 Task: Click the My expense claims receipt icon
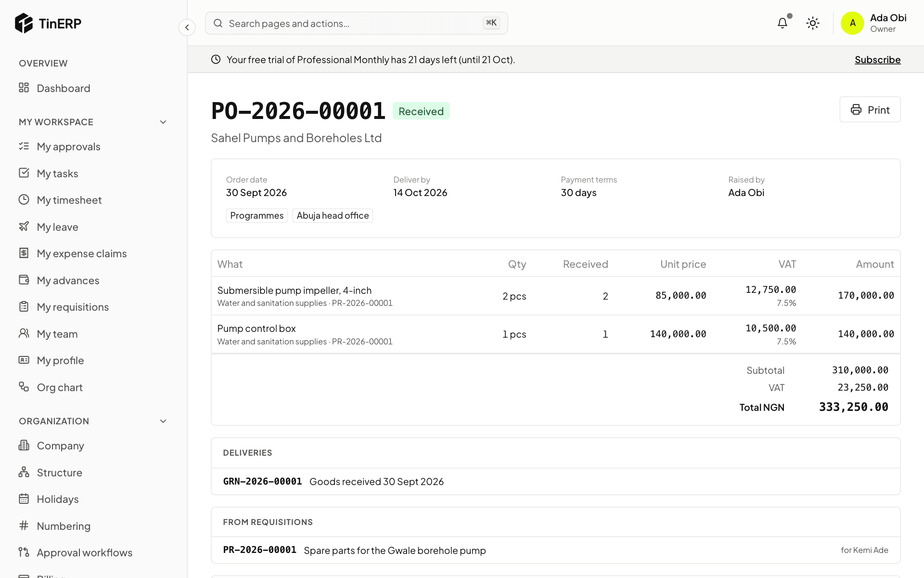(24, 253)
